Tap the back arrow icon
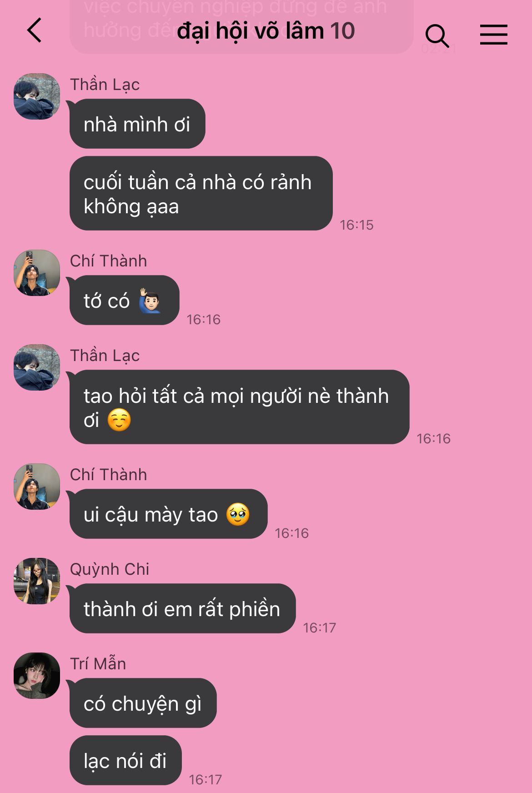 35,30
